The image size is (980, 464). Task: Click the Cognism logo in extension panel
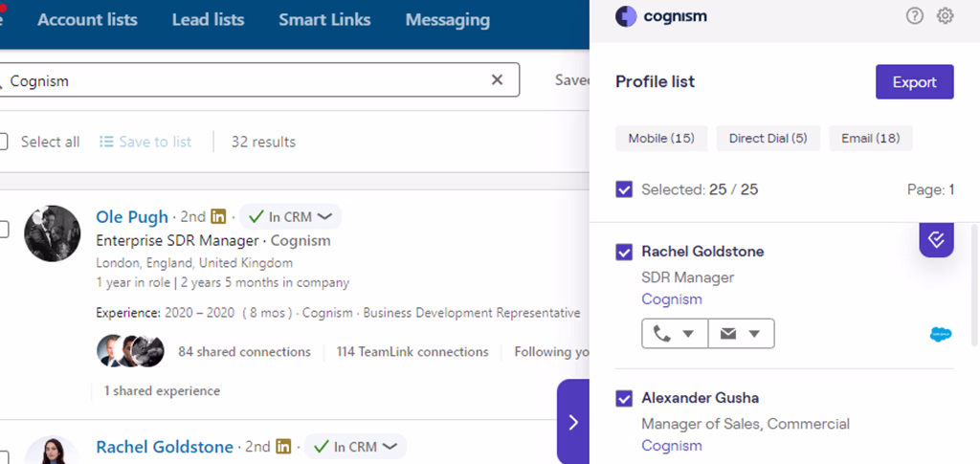(661, 16)
